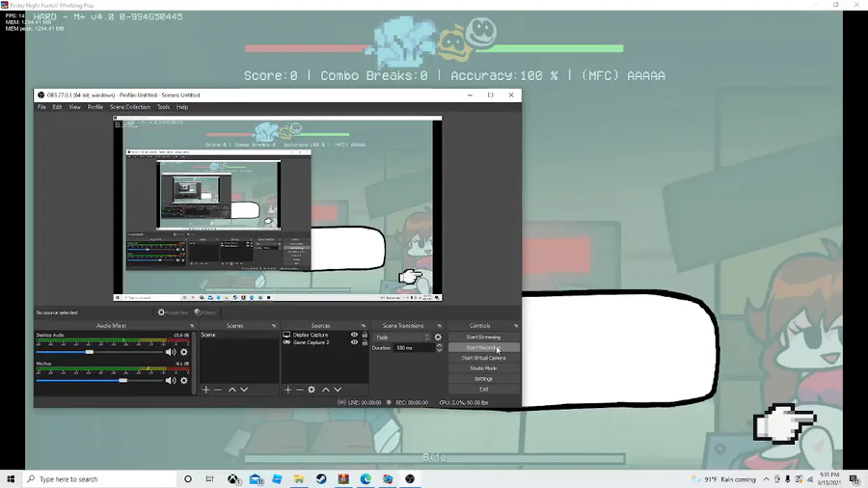Undock the Scene Transitions panel

coord(439,326)
